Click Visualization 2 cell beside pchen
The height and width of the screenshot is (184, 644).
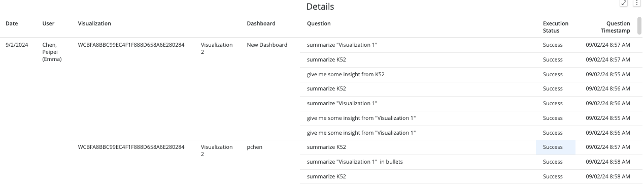[217, 150]
